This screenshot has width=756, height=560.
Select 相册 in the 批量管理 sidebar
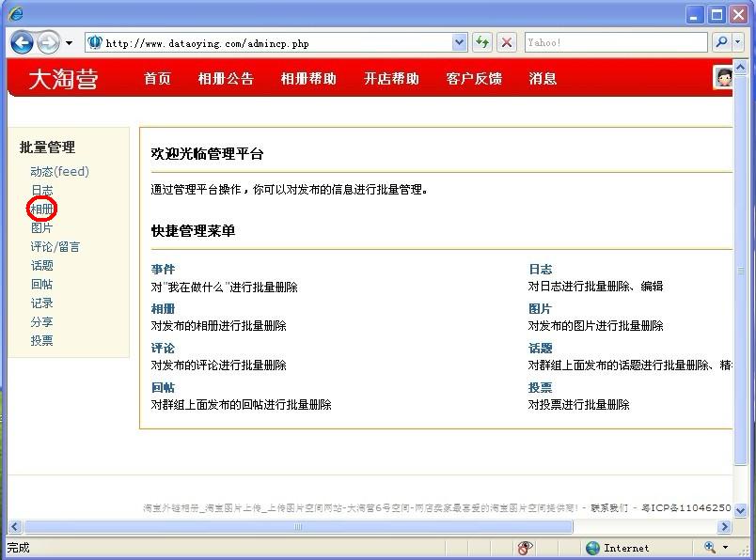click(x=42, y=210)
